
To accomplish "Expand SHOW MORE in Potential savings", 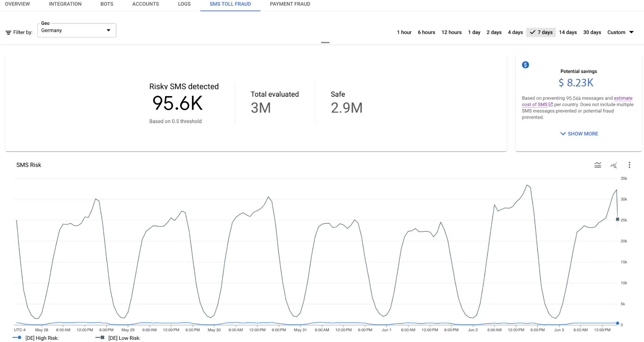I will (579, 134).
